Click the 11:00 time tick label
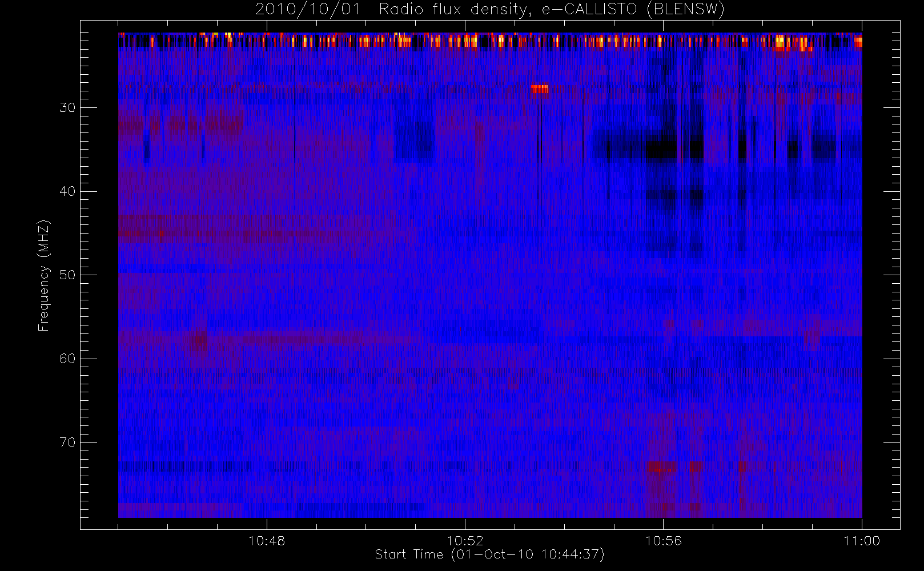 [862, 541]
